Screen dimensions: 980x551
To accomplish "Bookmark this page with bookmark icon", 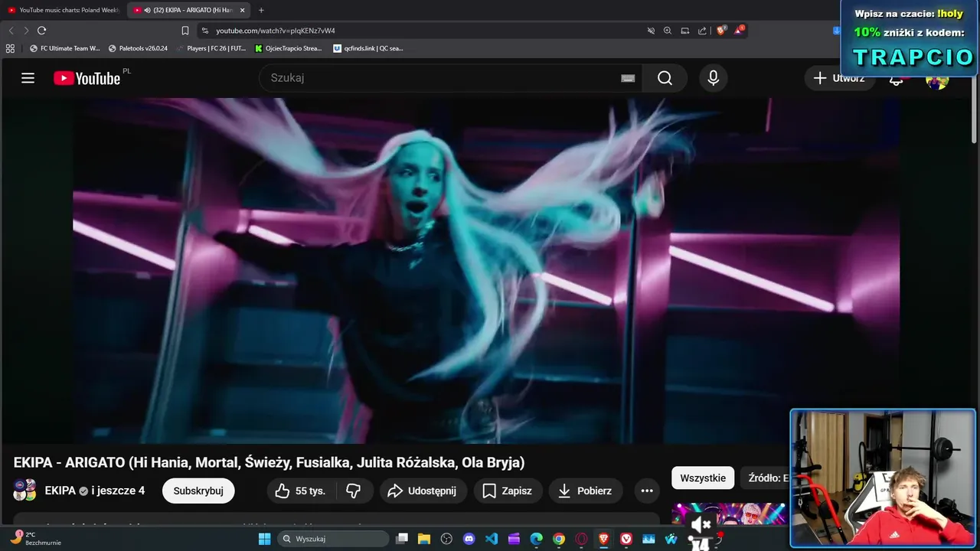I will (x=185, y=31).
